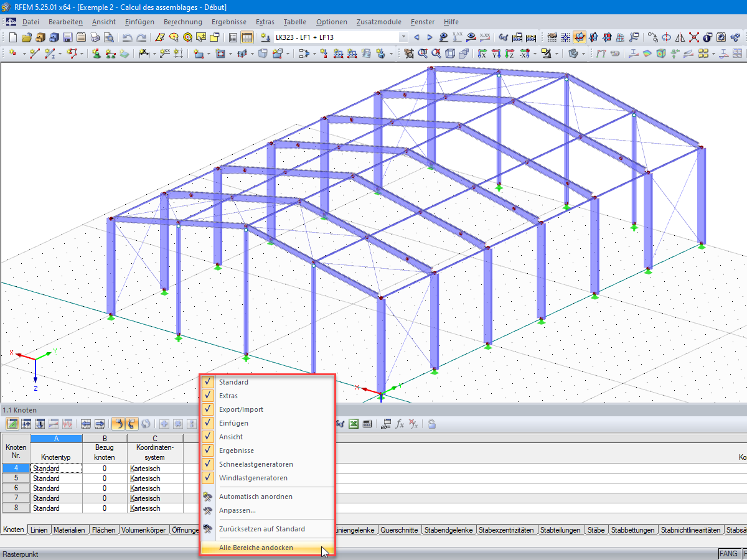Viewport: 747px width, 560px height.
Task: Open the LK323 - LF1 + LF13 load case dropdown
Action: pos(403,37)
